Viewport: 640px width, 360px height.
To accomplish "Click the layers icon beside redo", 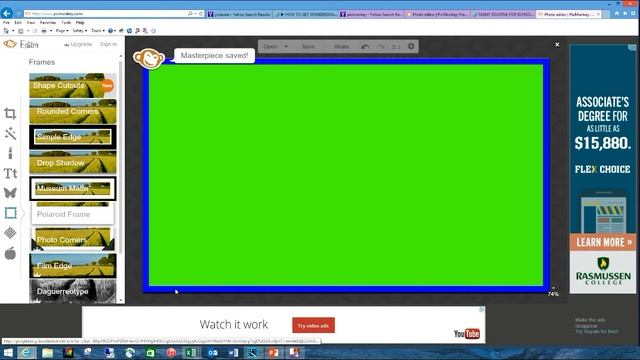I will click(396, 47).
